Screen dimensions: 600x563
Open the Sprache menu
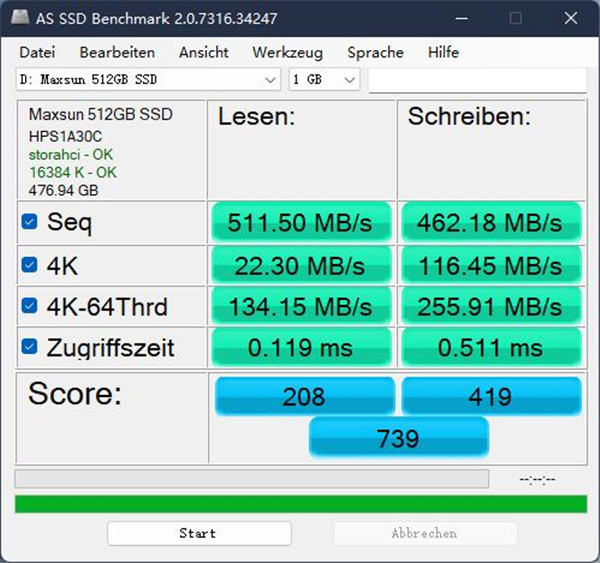pos(375,52)
